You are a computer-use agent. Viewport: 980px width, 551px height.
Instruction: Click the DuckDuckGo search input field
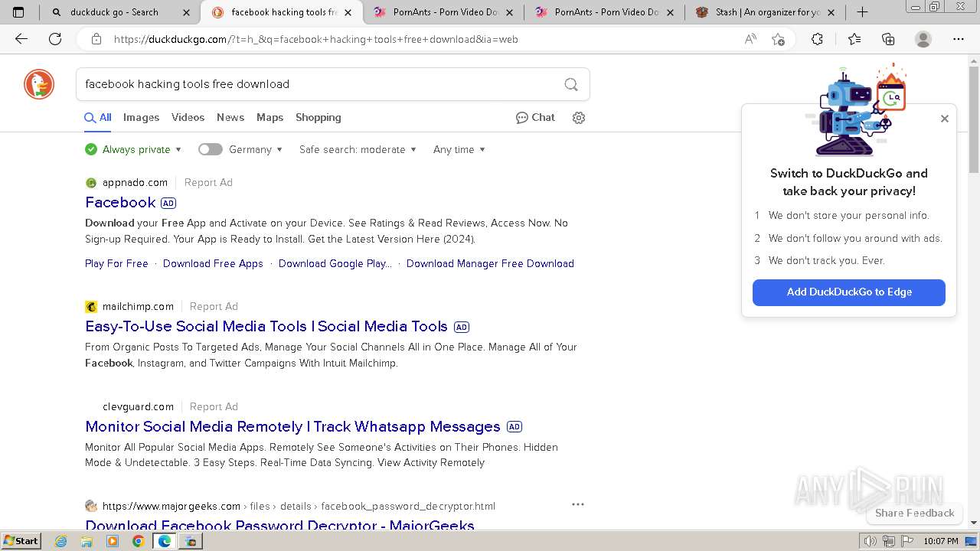[x=318, y=84]
